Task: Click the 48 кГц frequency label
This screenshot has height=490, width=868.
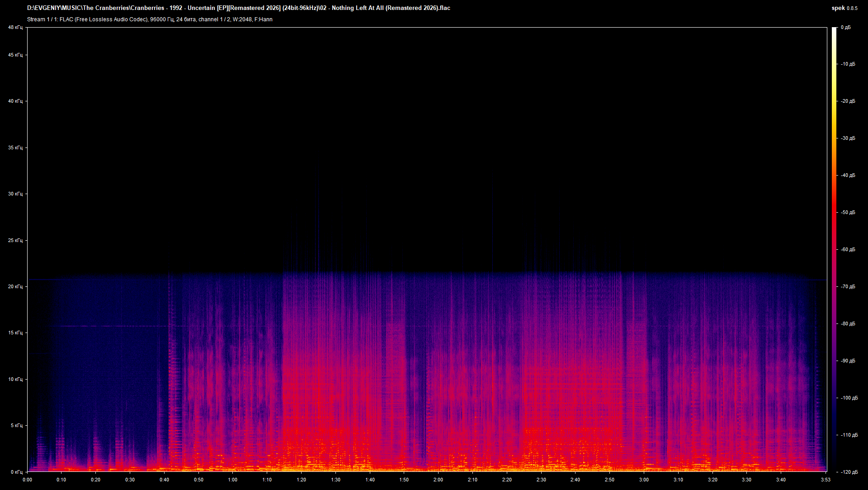Action: pos(15,28)
